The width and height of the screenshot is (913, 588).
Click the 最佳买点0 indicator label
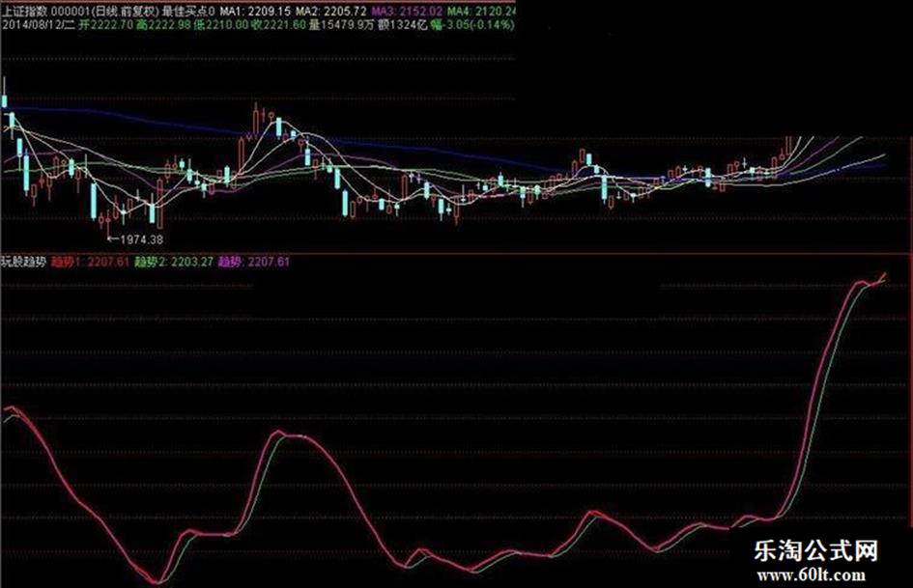pos(187,11)
